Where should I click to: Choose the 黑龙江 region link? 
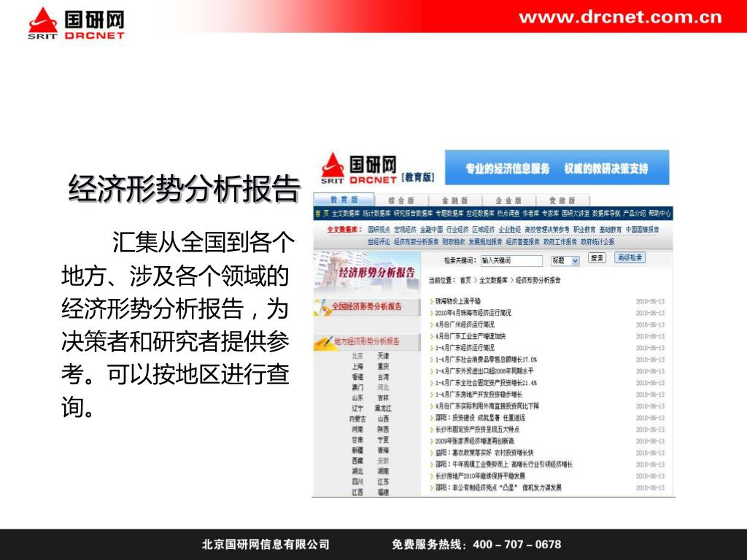pyautogui.click(x=383, y=408)
